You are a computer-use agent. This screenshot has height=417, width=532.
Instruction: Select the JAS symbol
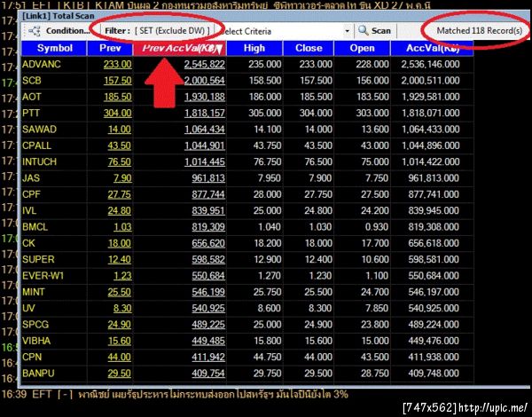click(x=31, y=178)
